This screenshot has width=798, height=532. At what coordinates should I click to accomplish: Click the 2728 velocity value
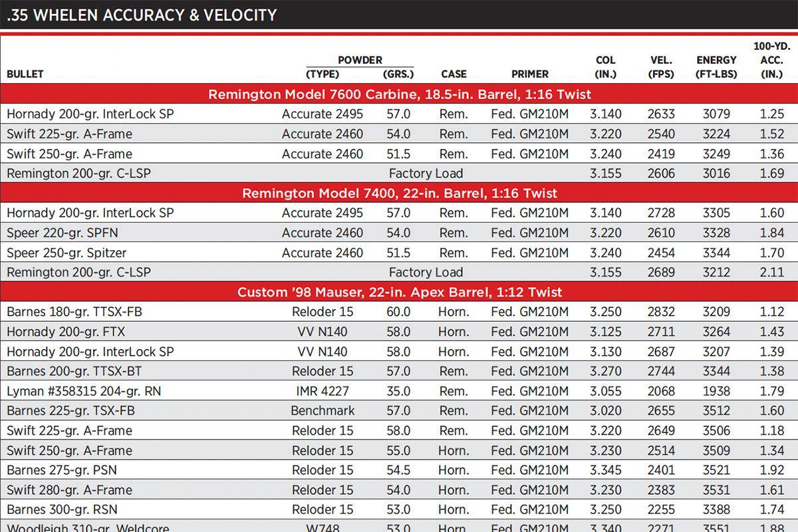(661, 213)
